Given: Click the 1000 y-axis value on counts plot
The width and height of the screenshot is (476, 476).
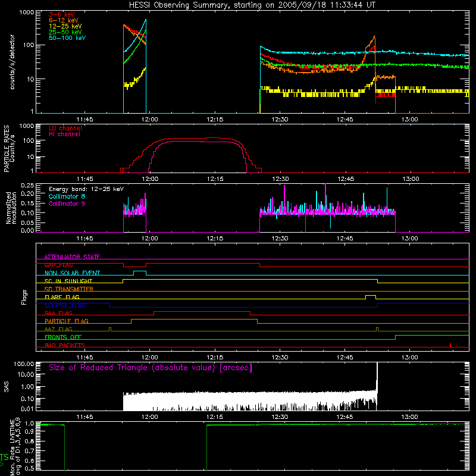Looking at the screenshot, I should [26, 12].
